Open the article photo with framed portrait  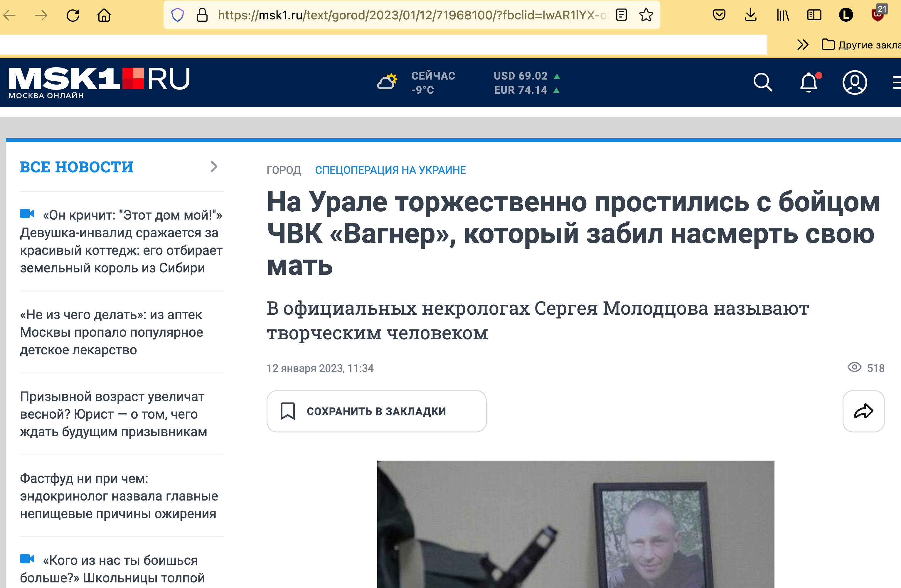click(575, 524)
